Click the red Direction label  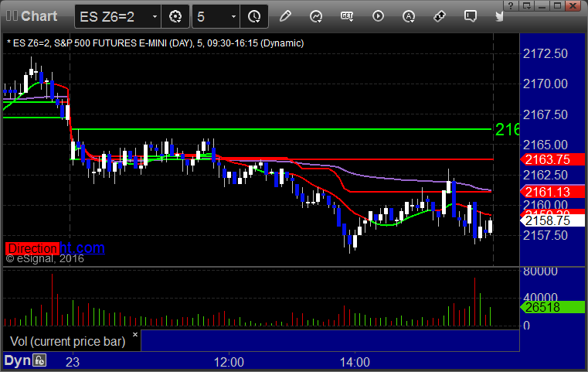(32, 248)
